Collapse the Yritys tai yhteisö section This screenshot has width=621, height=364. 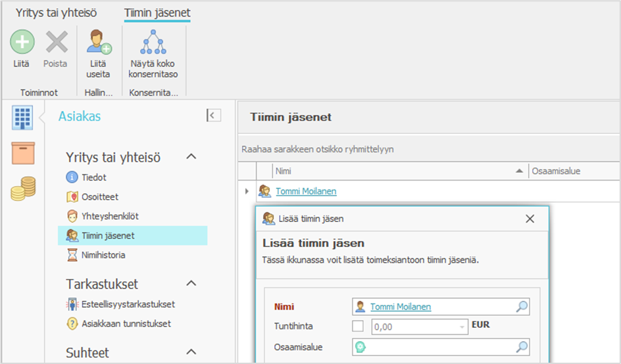[191, 156]
